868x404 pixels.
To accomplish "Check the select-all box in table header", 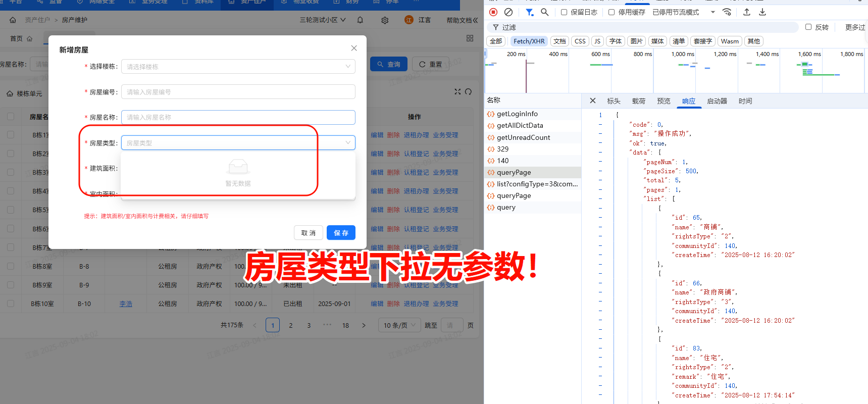I will tap(11, 116).
